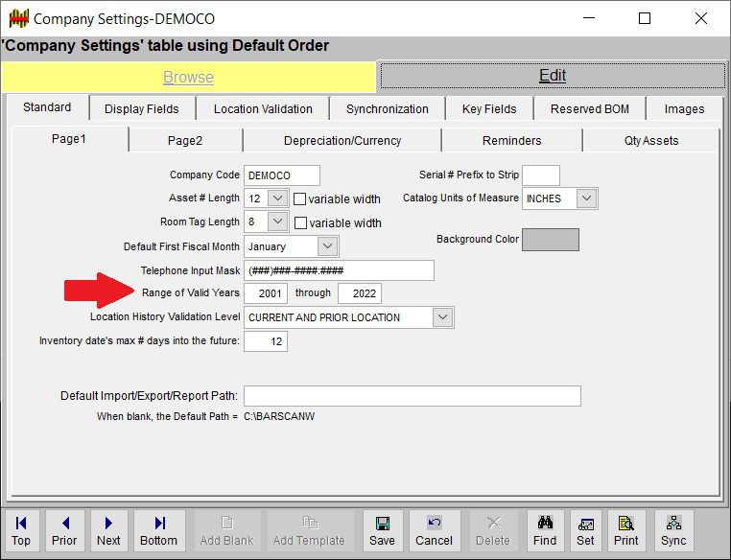Open Catalog Units of Measure dropdown
731x560 pixels.
(587, 198)
